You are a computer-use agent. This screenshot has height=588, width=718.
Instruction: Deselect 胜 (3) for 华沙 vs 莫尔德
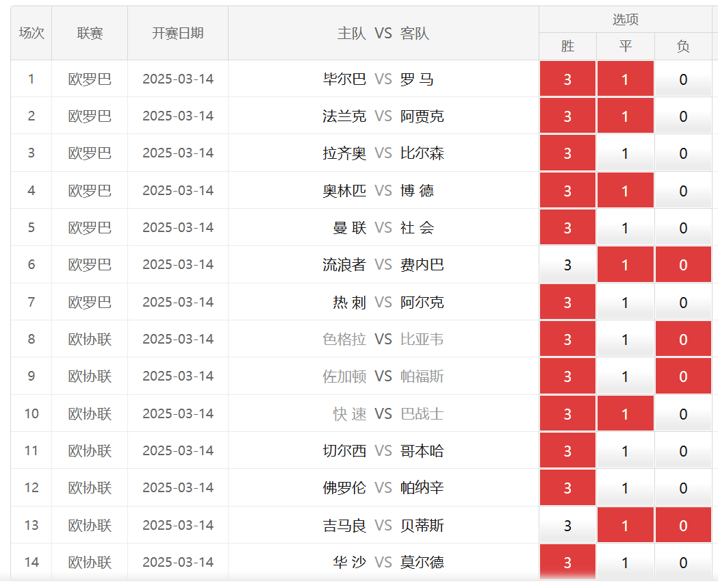coord(567,563)
